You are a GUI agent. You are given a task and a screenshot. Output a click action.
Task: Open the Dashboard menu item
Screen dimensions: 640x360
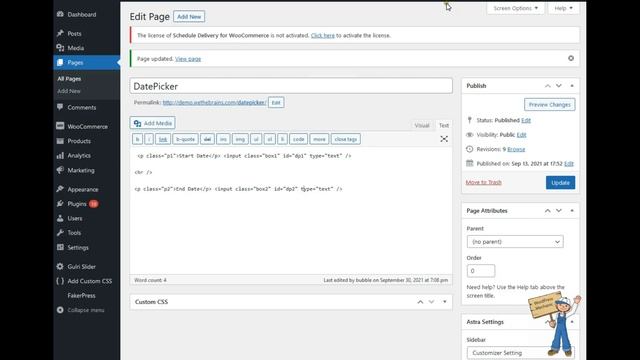(82, 14)
